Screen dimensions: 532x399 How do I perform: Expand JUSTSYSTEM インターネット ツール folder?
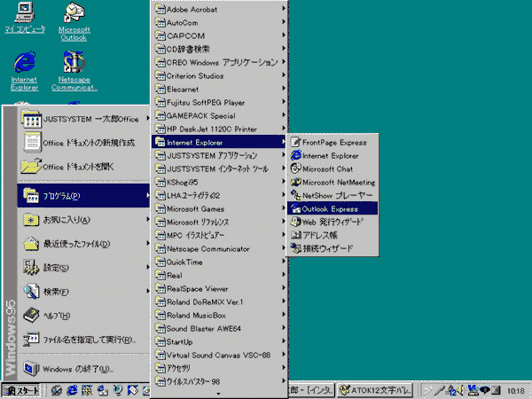pos(219,168)
